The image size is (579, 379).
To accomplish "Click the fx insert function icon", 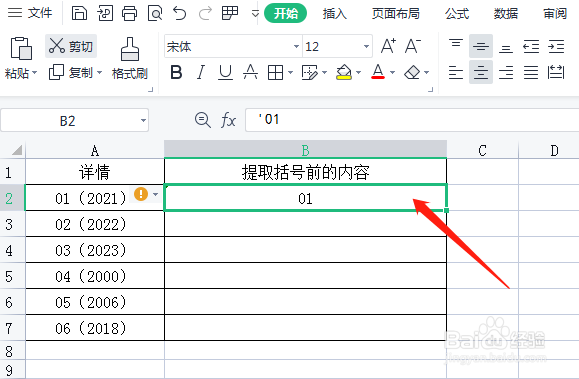I will coord(228,120).
